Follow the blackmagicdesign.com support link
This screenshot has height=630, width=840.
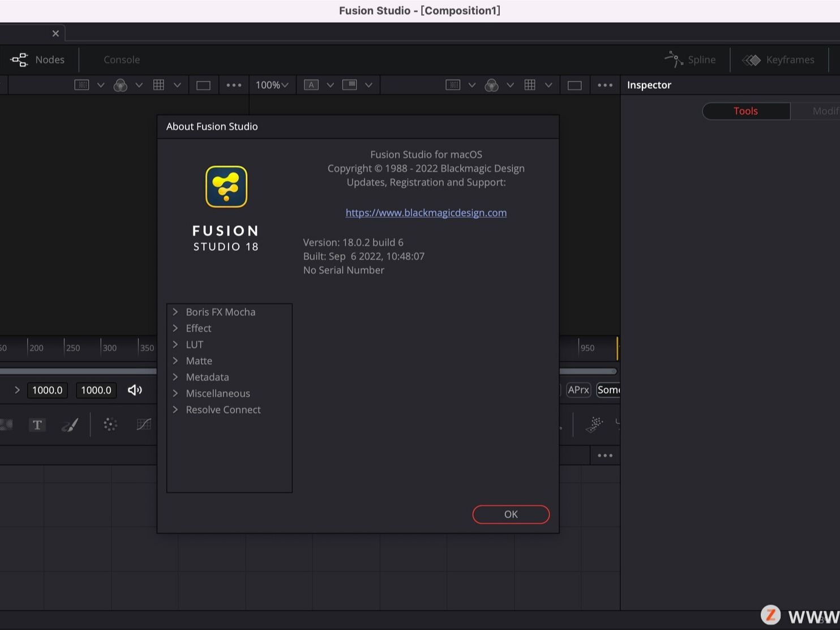(426, 212)
